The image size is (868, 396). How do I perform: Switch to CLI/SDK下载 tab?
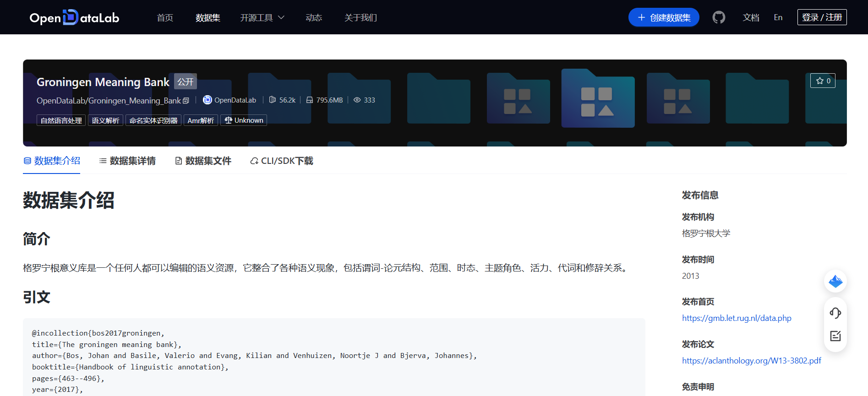click(x=282, y=161)
